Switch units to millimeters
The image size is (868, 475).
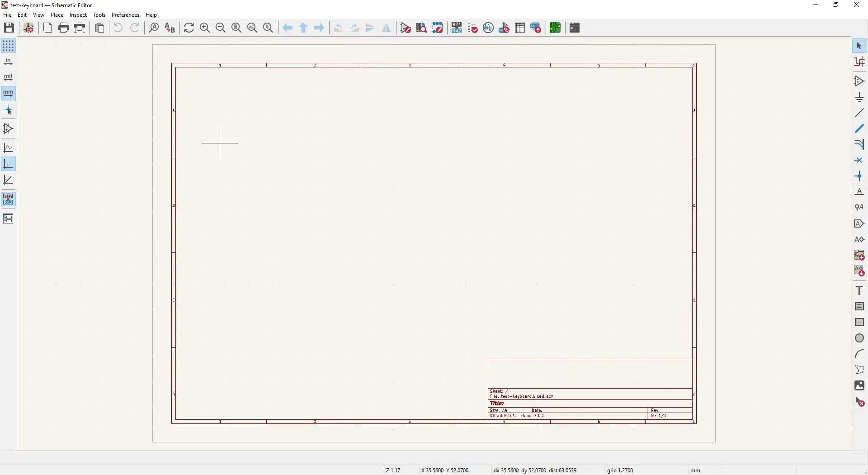click(x=8, y=94)
